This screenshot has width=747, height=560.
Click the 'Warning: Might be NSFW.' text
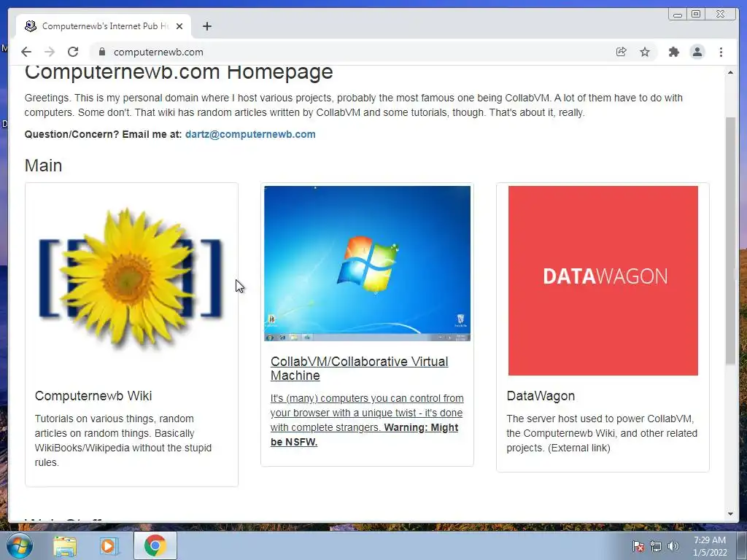coord(365,435)
